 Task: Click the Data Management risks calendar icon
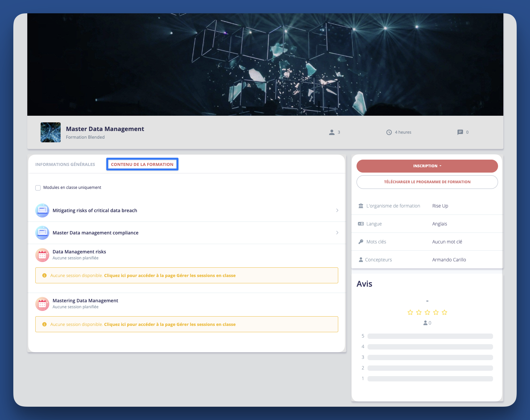point(42,255)
